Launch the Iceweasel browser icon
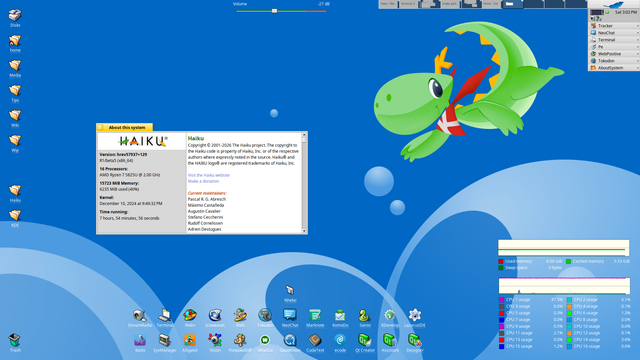 coord(215,315)
